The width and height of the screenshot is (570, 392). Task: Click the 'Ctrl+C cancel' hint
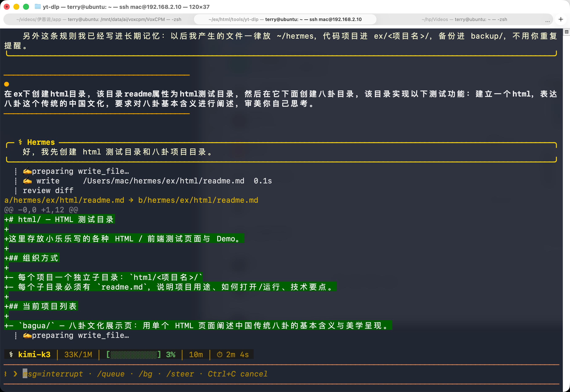coord(238,374)
